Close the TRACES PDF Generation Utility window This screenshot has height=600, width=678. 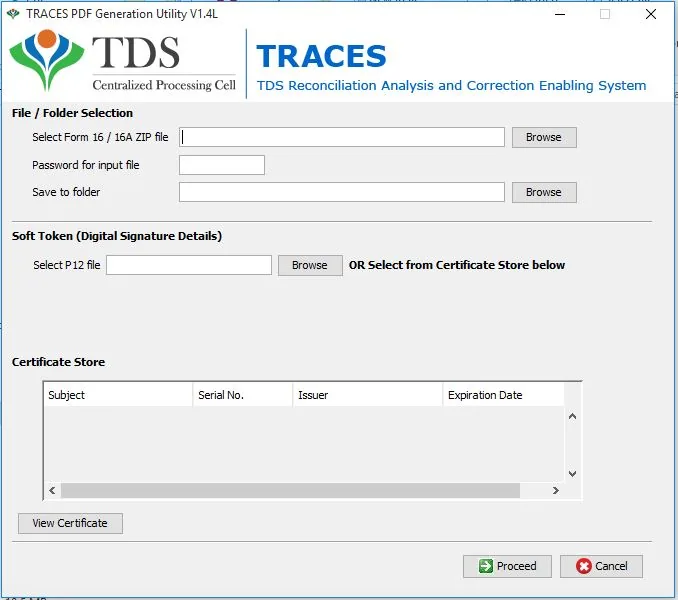pyautogui.click(x=651, y=14)
